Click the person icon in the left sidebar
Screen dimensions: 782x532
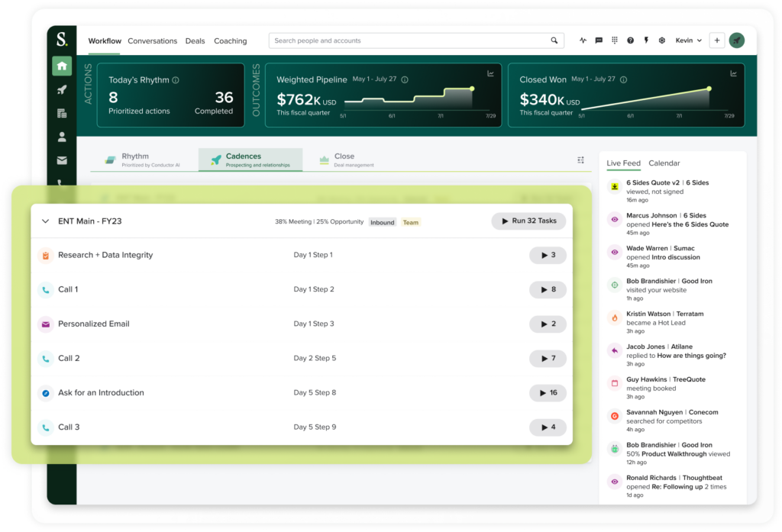click(62, 137)
